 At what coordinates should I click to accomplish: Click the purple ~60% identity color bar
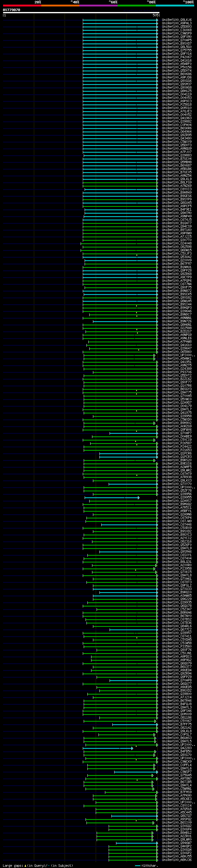point(98,6)
